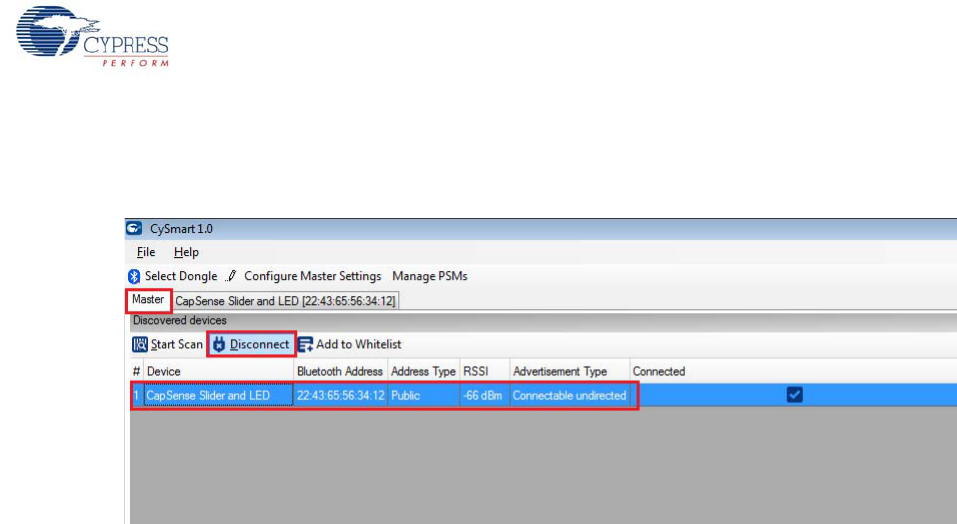Viewport: 957px width, 524px height.
Task: Sort by RSSI column header
Action: pyautogui.click(x=485, y=371)
